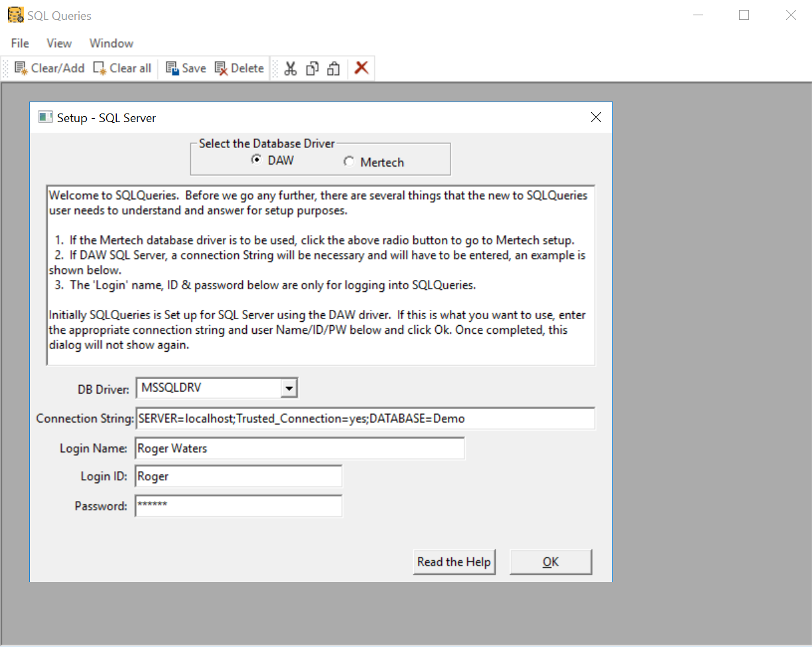Expand the DB Driver MSSQLDRV dropdown
Image resolution: width=812 pixels, height=647 pixels.
click(x=289, y=388)
